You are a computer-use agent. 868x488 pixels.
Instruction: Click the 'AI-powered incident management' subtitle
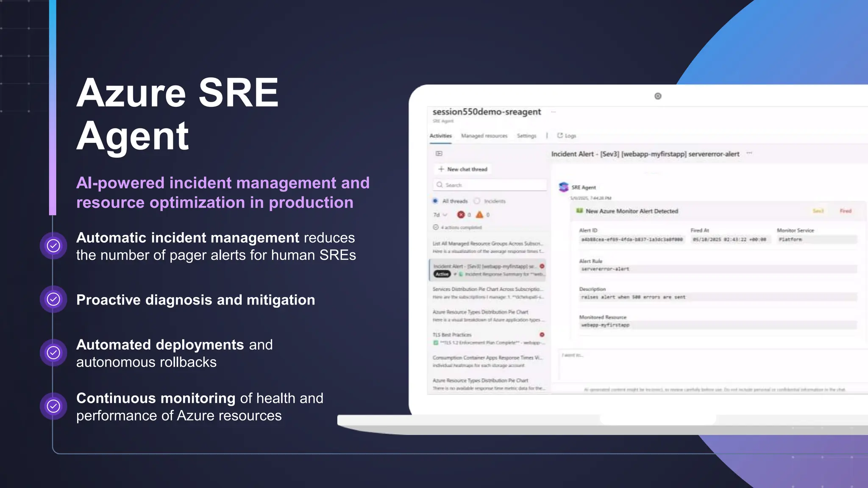tap(223, 193)
